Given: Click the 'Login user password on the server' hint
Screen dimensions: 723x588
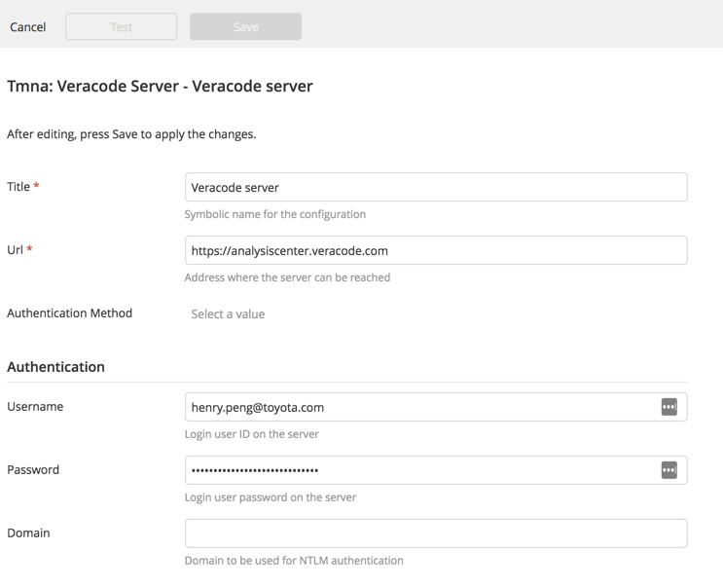Looking at the screenshot, I should (x=271, y=497).
